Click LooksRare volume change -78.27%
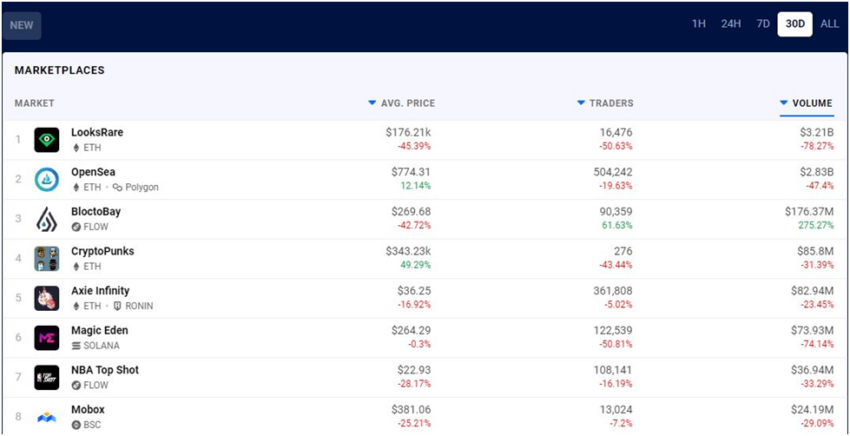Screen dimensions: 850x436 (x=817, y=146)
